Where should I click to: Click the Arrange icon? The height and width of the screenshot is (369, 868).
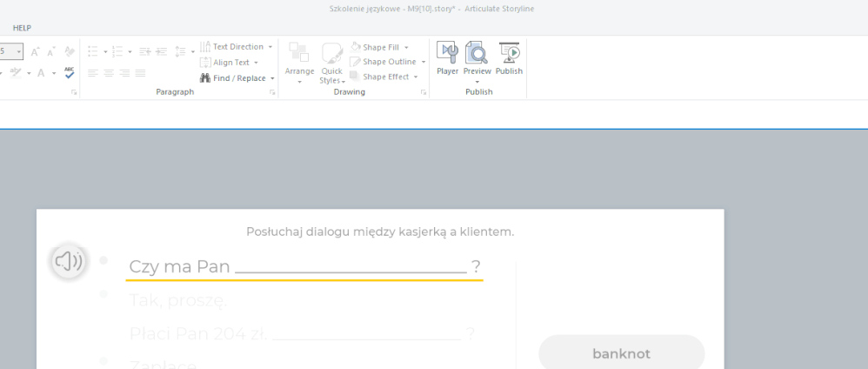(x=299, y=53)
